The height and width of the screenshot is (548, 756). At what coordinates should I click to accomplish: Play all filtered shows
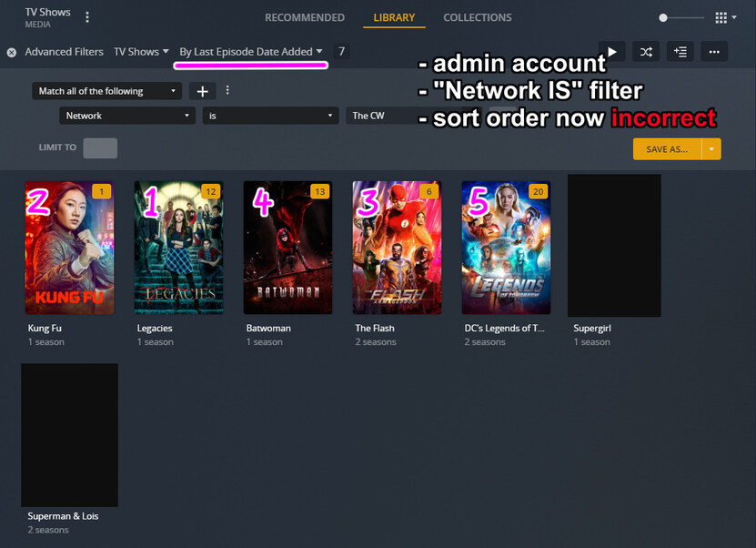612,52
